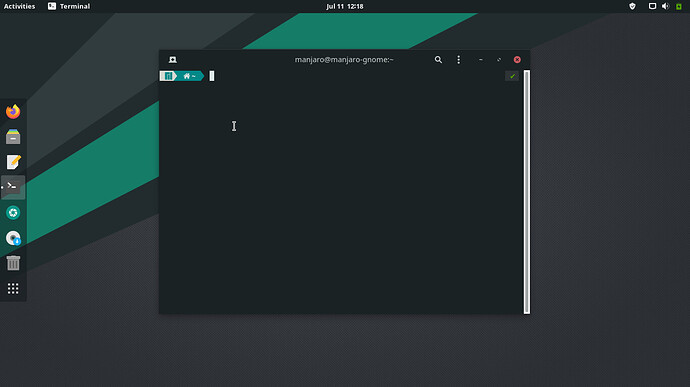
Task: Open the green software manager dock icon
Action: tap(13, 213)
